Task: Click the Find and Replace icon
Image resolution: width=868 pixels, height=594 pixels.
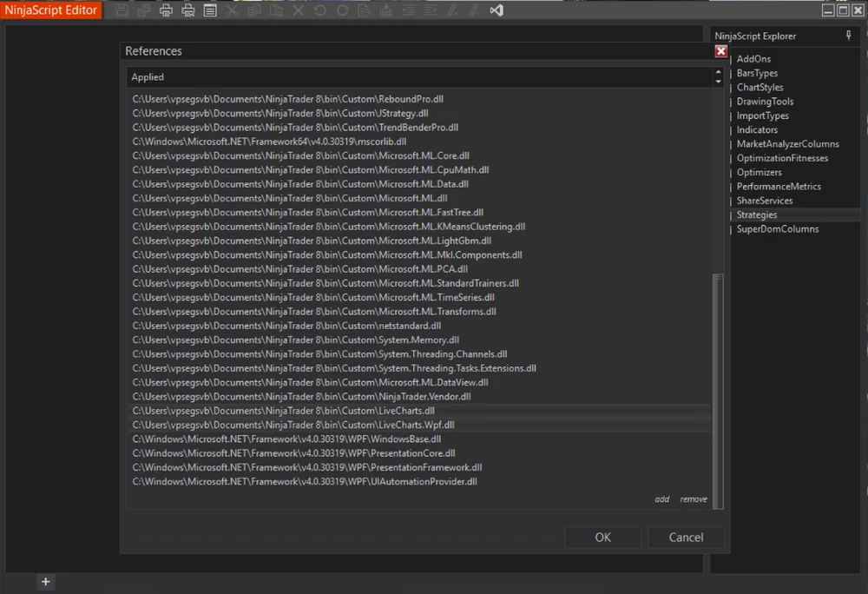Action: [x=365, y=10]
